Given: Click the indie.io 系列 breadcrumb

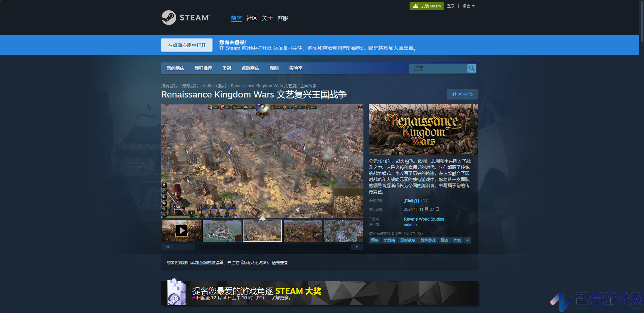Looking at the screenshot, I should point(215,86).
